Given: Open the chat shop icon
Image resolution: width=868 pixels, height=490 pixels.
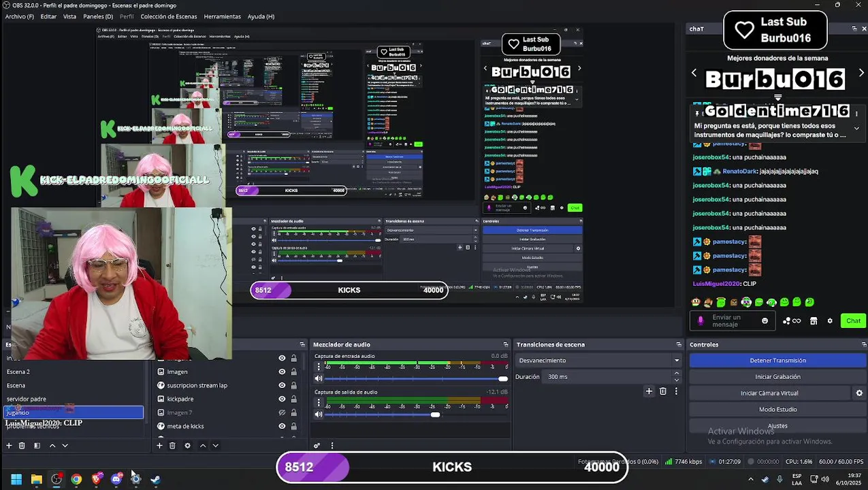Looking at the screenshot, I should pos(814,321).
